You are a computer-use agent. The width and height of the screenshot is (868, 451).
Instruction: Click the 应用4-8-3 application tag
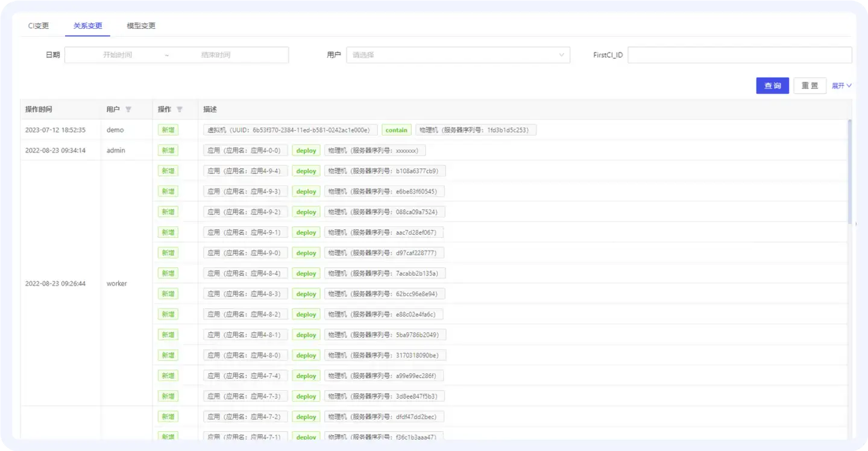tap(245, 294)
